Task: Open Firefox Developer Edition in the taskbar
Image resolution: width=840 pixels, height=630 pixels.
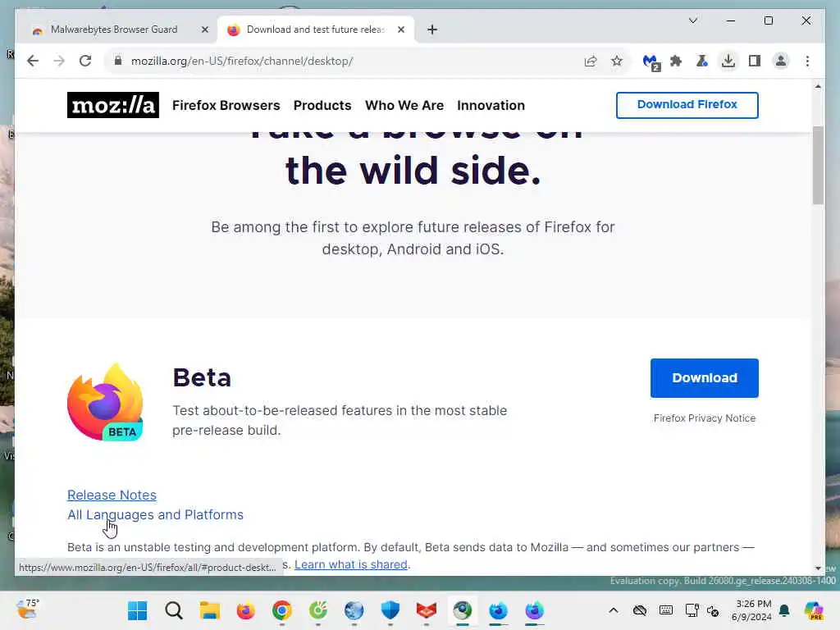Action: (498, 610)
